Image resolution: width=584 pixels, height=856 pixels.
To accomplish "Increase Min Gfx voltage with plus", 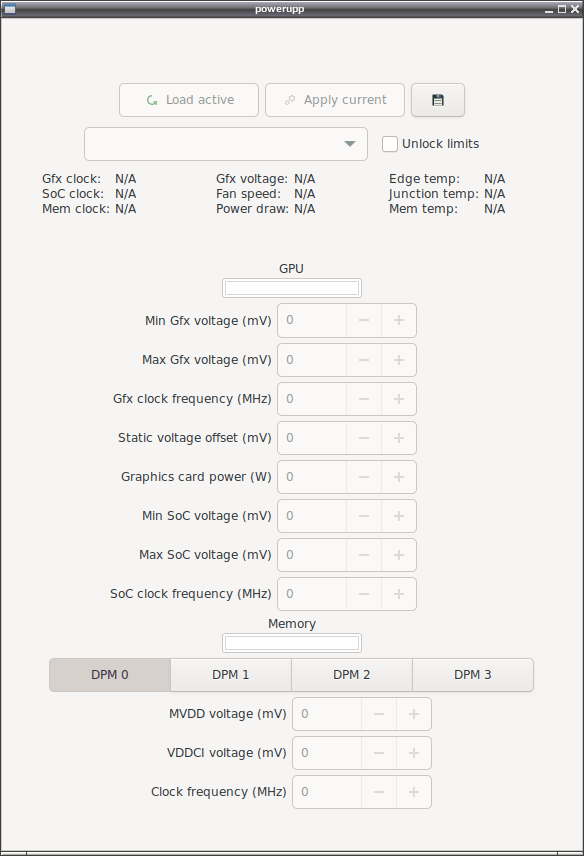I will tap(399, 320).
